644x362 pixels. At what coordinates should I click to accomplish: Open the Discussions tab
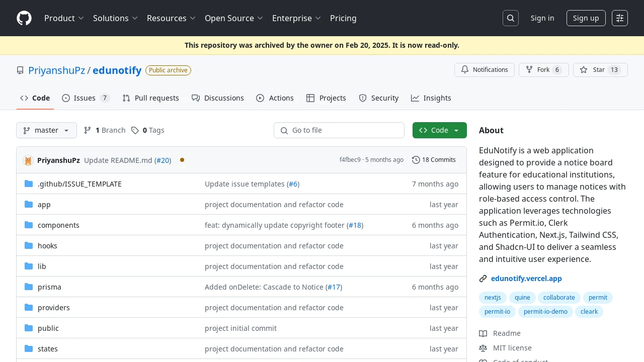[x=217, y=98]
